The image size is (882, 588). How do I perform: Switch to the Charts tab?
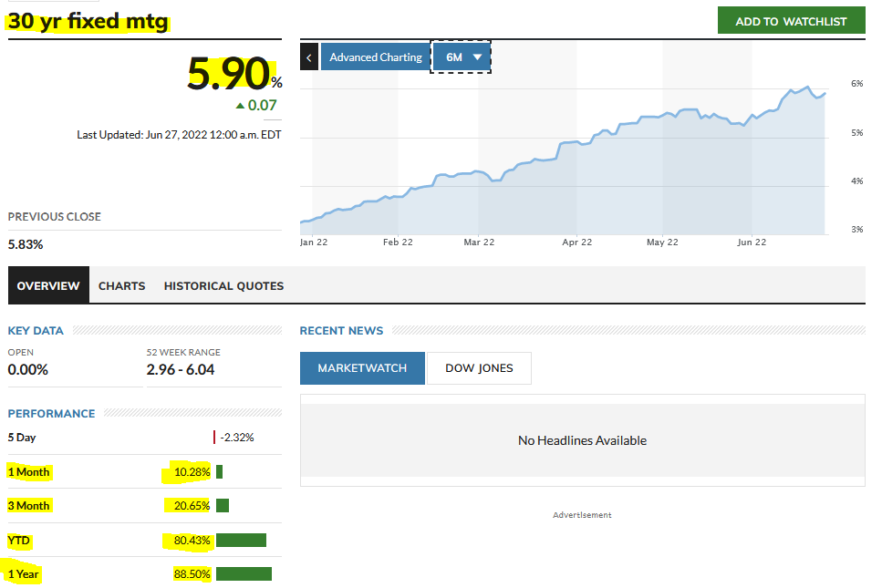click(121, 286)
